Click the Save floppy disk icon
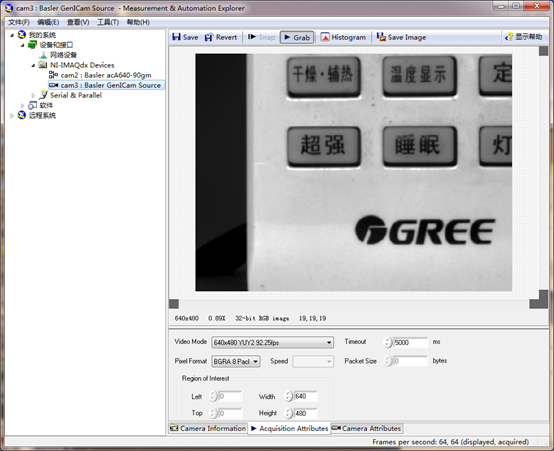554x451 pixels. 176,37
